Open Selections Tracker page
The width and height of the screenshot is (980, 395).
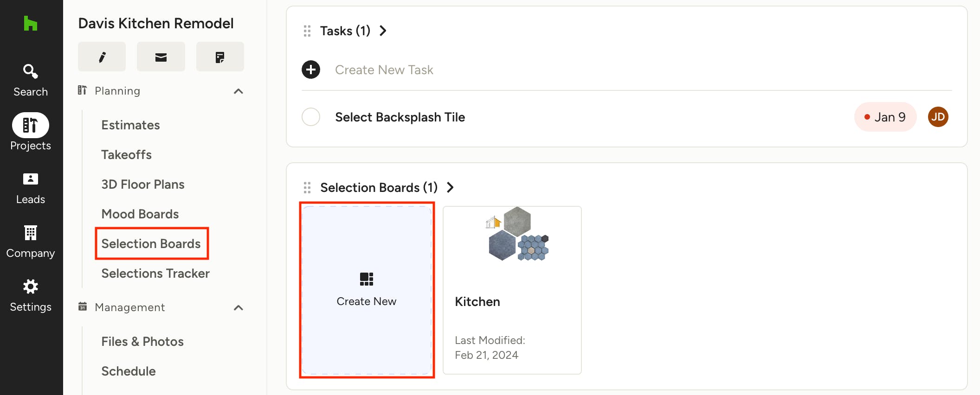pos(155,274)
